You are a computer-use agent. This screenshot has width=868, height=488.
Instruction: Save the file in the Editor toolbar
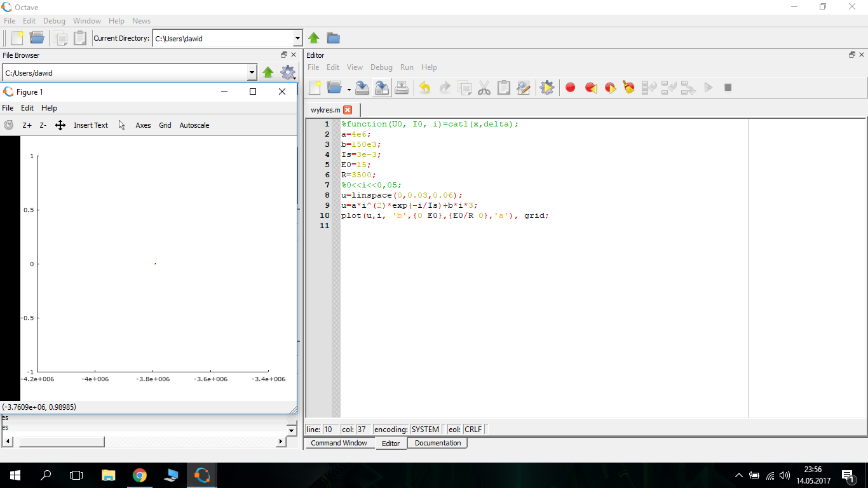(362, 88)
